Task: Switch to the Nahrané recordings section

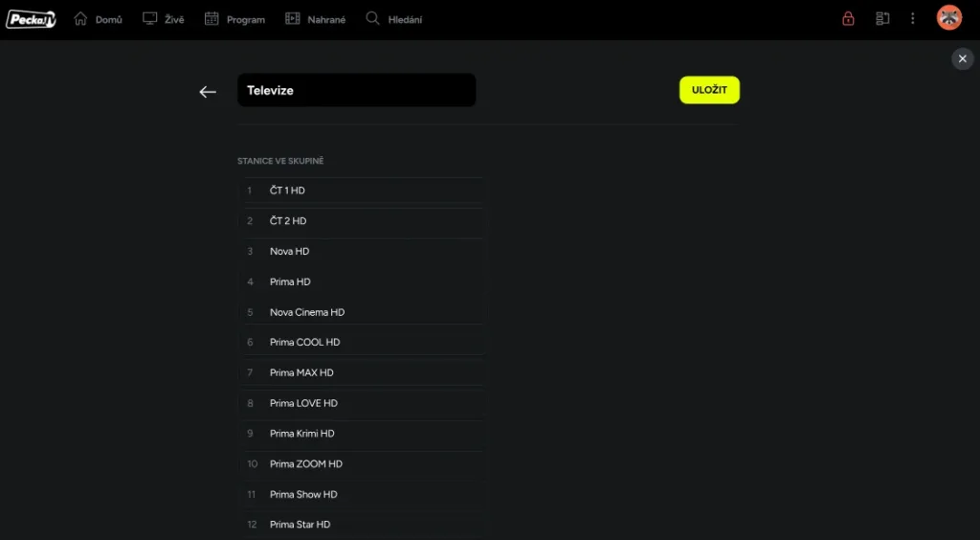Action: click(x=316, y=19)
